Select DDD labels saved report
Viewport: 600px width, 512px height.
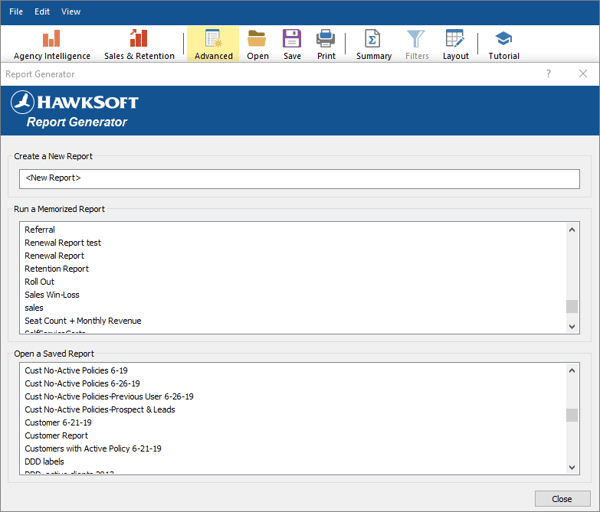click(x=293, y=461)
